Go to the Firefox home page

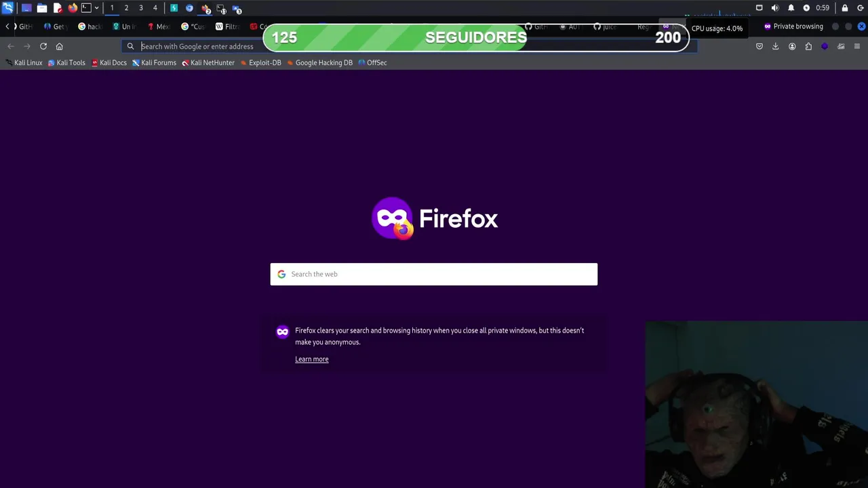tap(59, 46)
